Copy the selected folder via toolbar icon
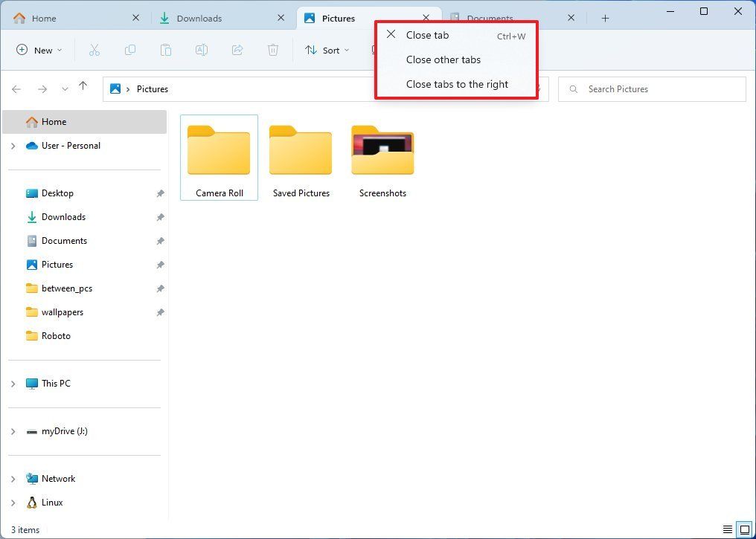756x539 pixels. tap(130, 50)
